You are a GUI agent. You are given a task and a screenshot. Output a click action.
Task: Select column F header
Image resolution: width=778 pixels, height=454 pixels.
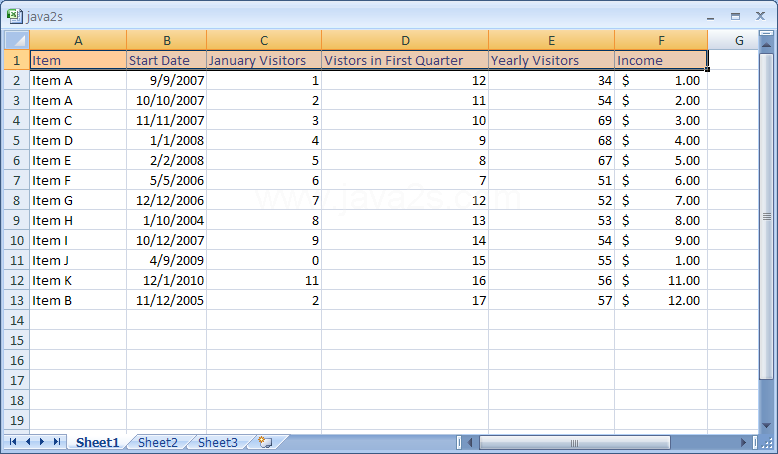tap(661, 40)
